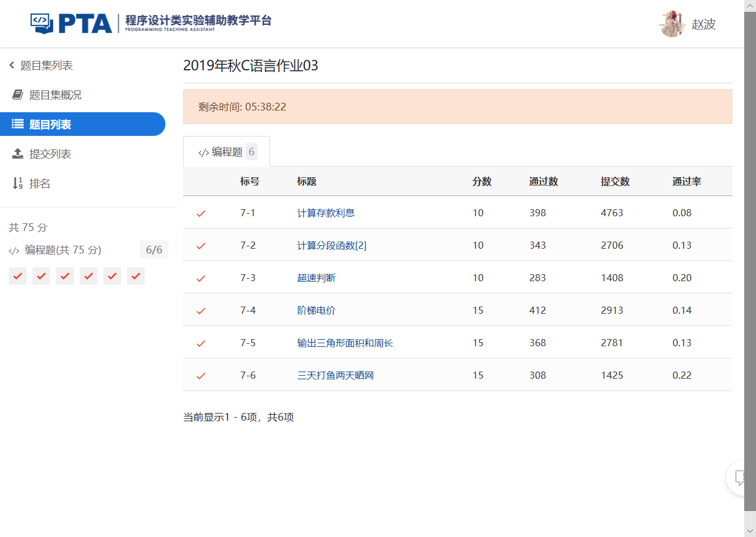Open problem 超速判断
Screen dimensions: 756x537
317,278
